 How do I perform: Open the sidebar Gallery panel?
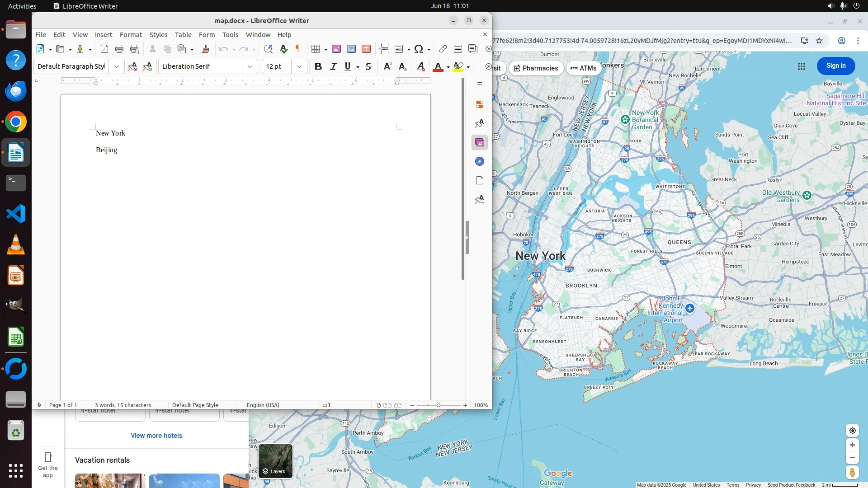point(480,143)
